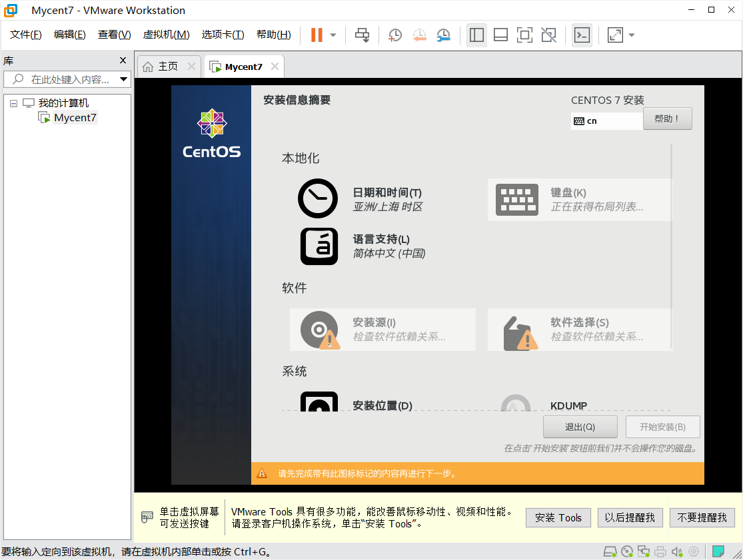Enter full screen mode

524,35
